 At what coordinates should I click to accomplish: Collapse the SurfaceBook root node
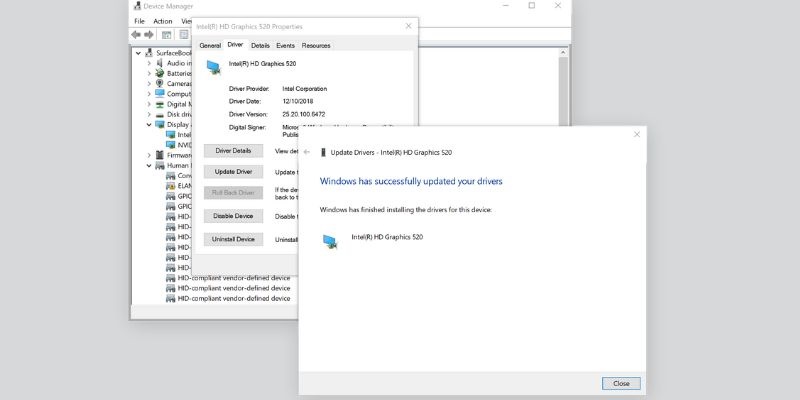[138, 53]
